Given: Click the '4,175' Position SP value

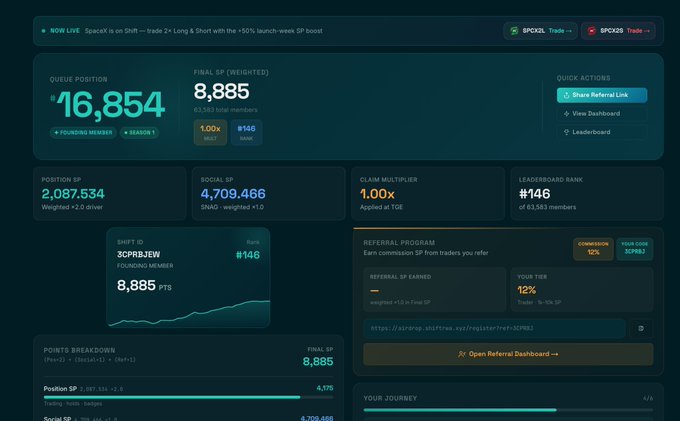Looking at the screenshot, I should tap(325, 388).
